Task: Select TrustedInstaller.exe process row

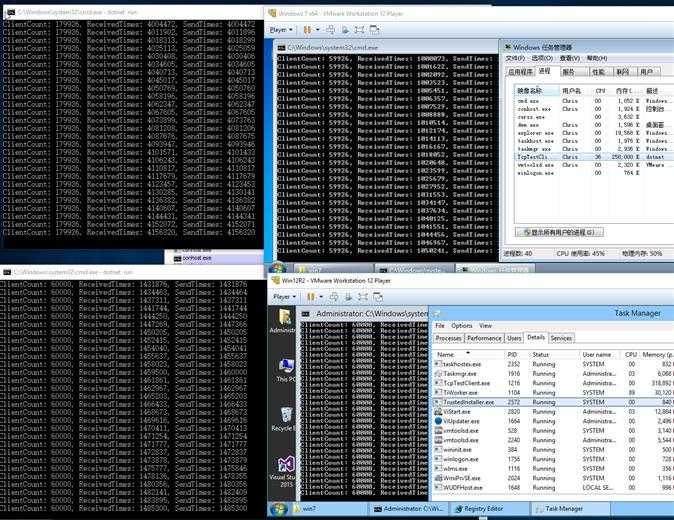Action: coord(554,402)
